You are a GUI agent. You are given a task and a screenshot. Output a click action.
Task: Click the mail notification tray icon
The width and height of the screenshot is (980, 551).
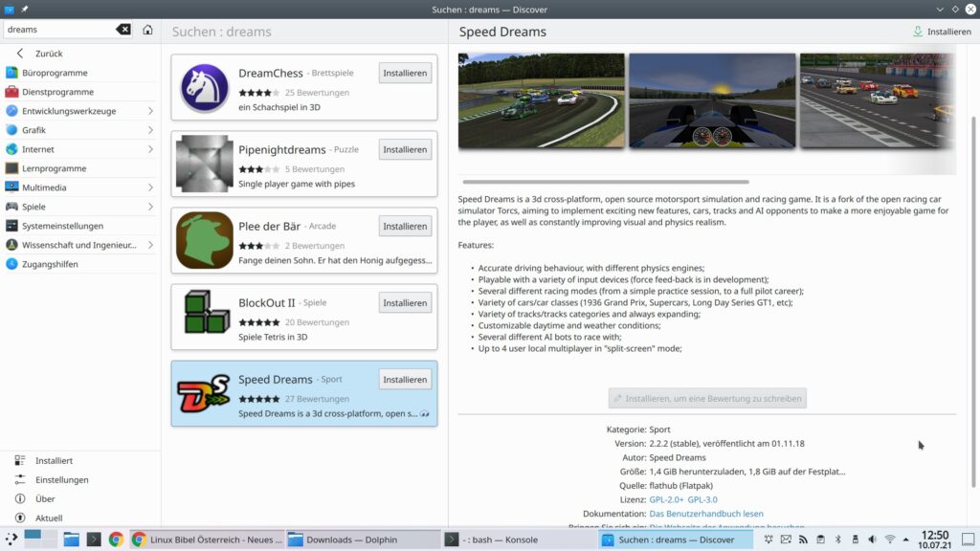(786, 540)
